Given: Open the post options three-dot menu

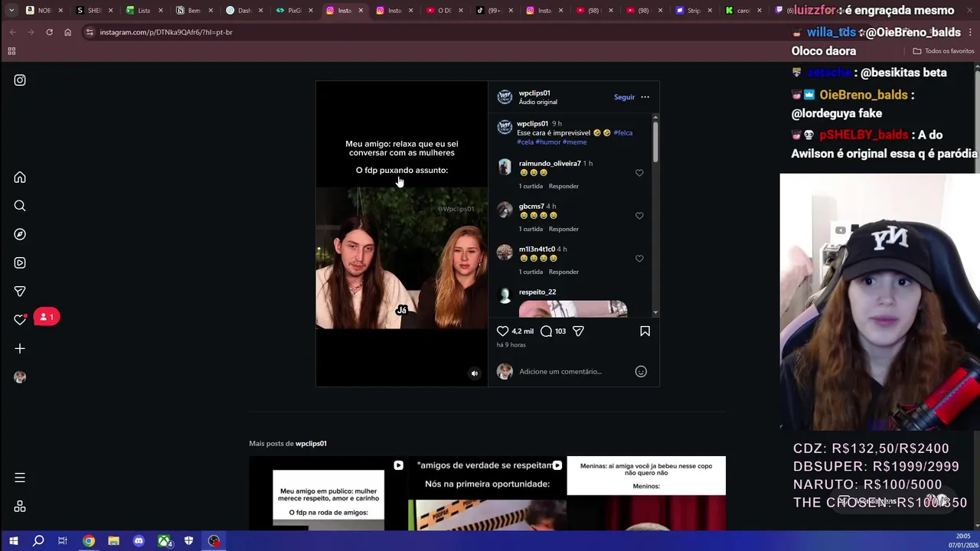Looking at the screenshot, I should 645,97.
